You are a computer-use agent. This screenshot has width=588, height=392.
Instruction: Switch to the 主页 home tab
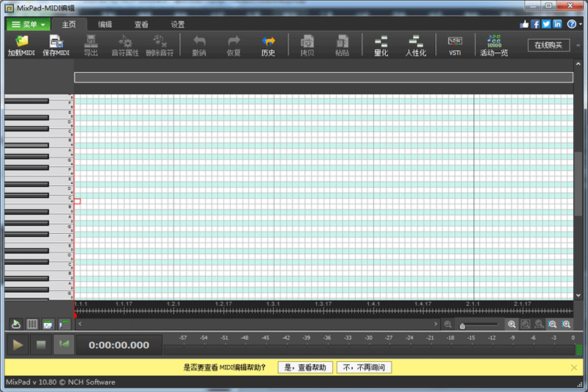(68, 24)
